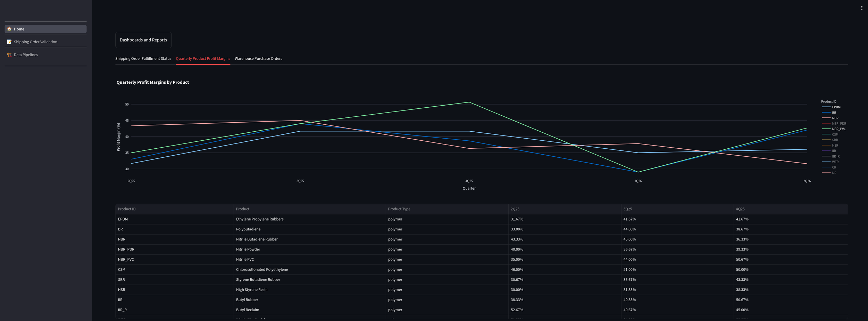Click the Styrene Butadiene Rubber cell
Image resolution: width=868 pixels, height=321 pixels.
point(310,280)
